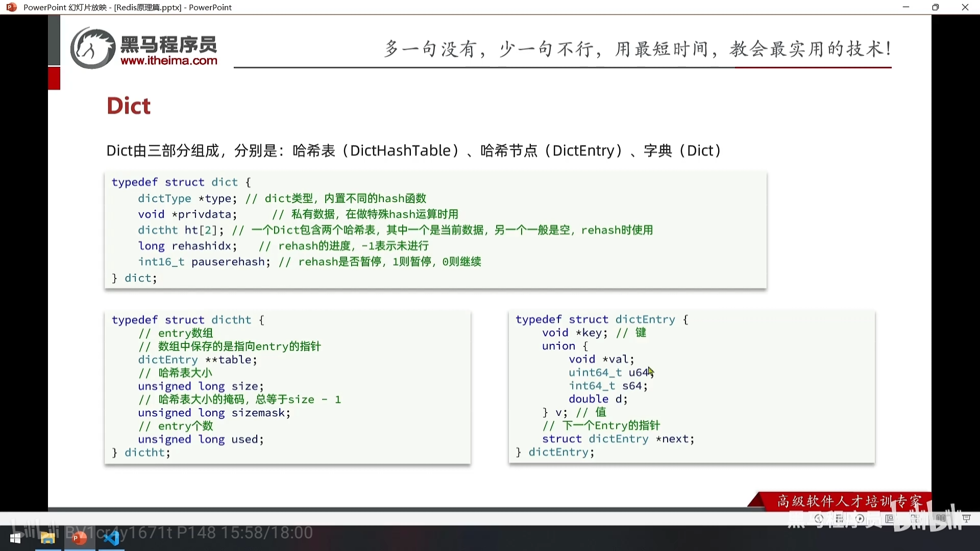Restore down the PowerPoint window

(935, 7)
